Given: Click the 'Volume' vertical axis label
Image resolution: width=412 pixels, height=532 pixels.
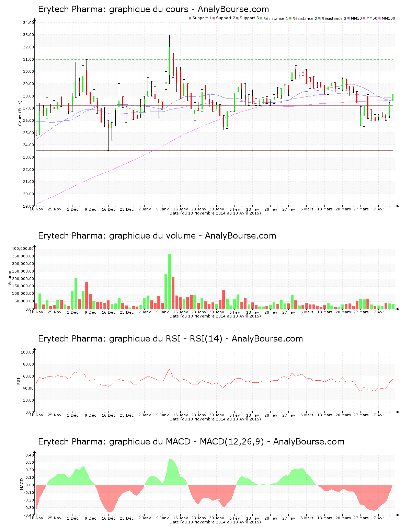Looking at the screenshot, I should point(10,278).
